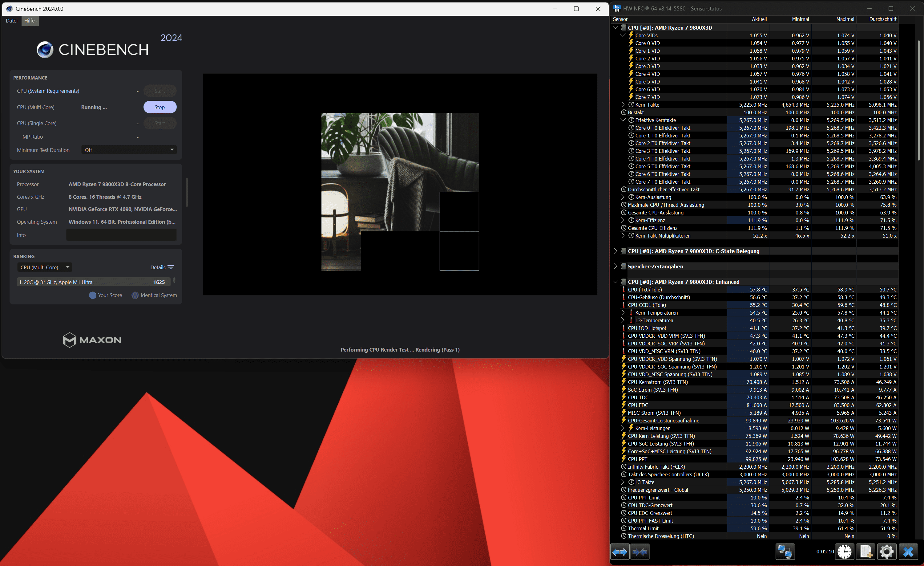Click the Details filter lines icon
Screen dimensions: 924x566
[x=171, y=267]
